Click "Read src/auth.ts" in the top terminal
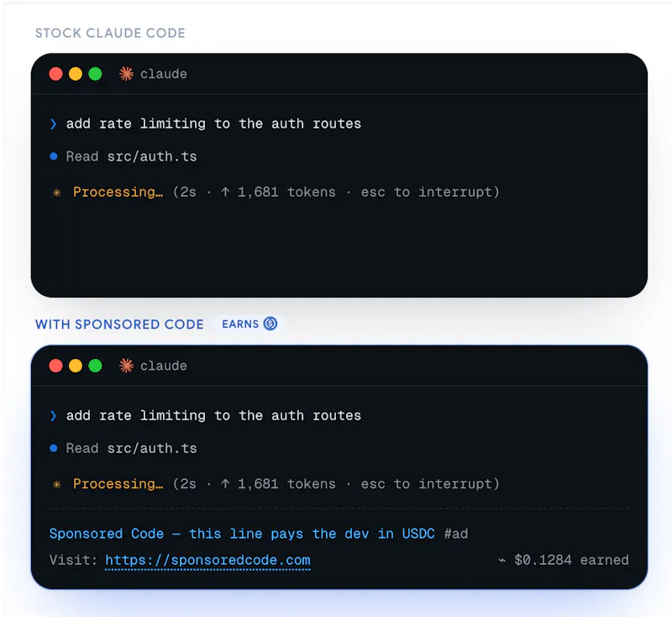This screenshot has width=672, height=617. point(131,156)
